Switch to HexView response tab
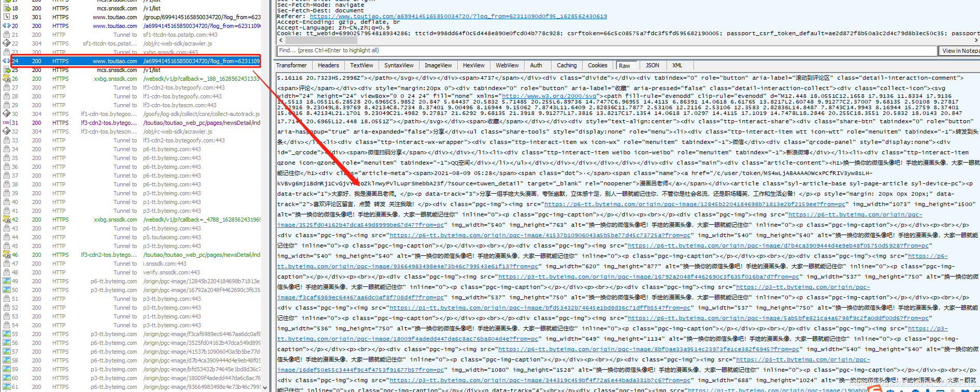The image size is (980, 392). pos(473,65)
